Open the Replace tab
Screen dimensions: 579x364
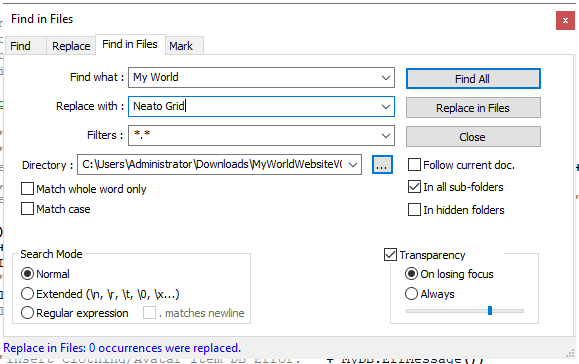coord(71,46)
